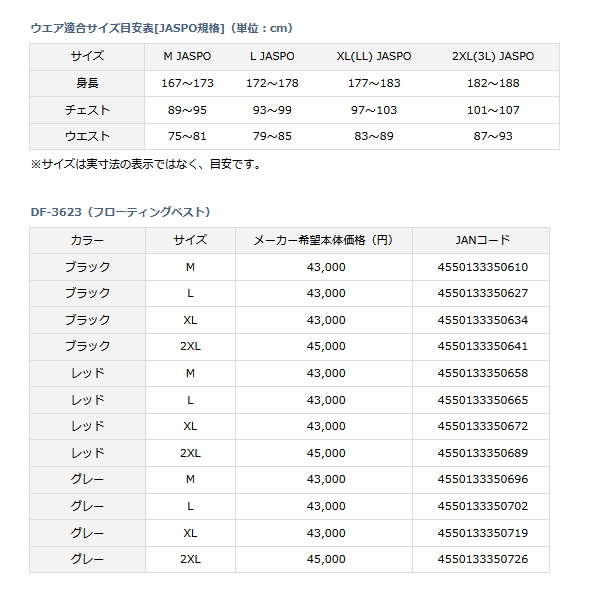600x600 pixels.
Task: Click the L size in row ending 0665
Action: tap(190, 400)
